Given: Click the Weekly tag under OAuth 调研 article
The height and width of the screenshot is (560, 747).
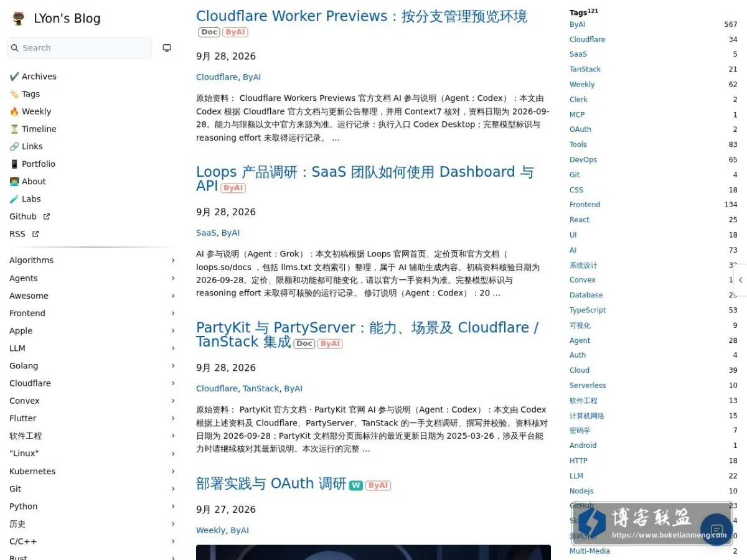Looking at the screenshot, I should (x=210, y=530).
